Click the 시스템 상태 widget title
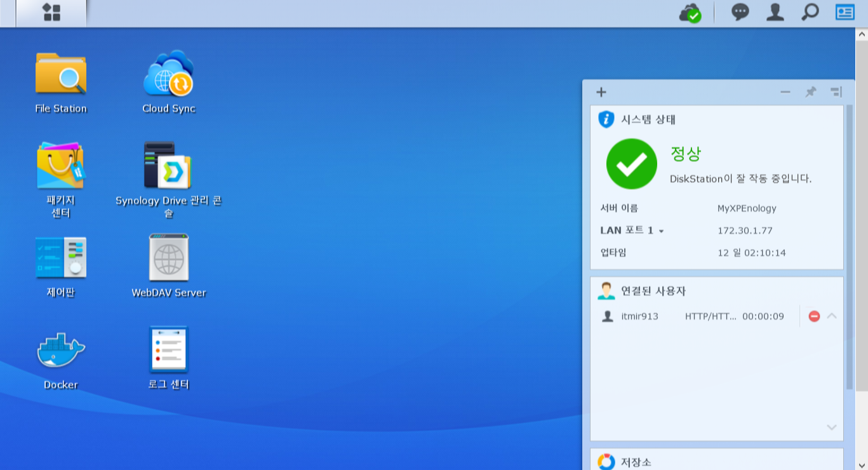 (x=648, y=119)
